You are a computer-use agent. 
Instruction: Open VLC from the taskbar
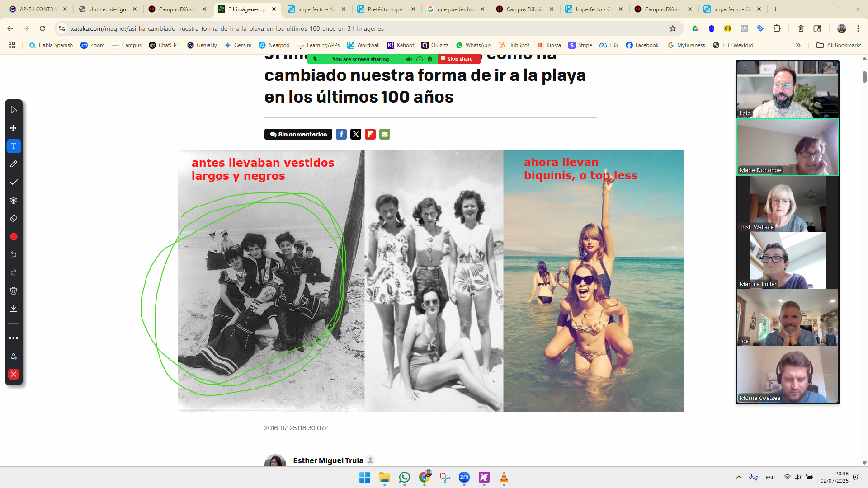point(504,477)
